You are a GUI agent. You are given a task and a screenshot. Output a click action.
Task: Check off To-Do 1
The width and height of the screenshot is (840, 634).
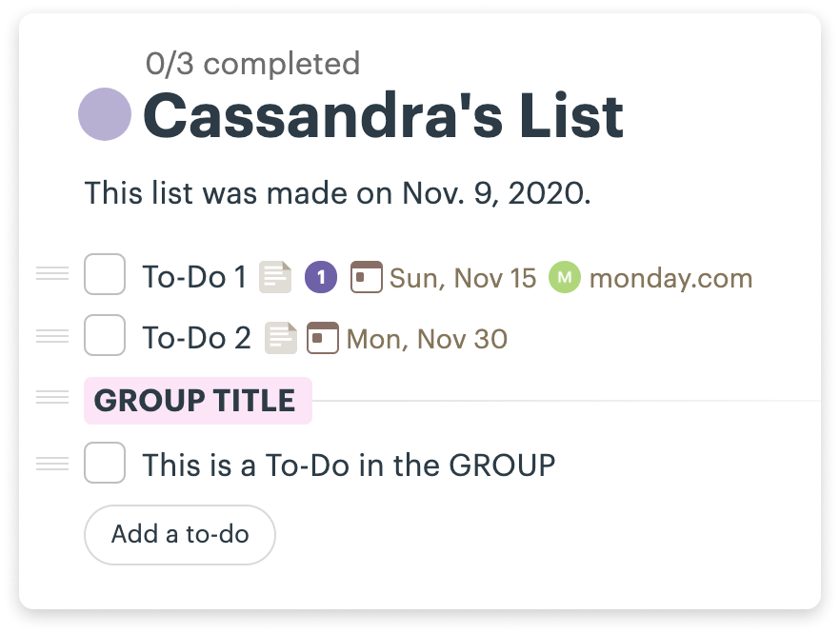pyautogui.click(x=105, y=274)
